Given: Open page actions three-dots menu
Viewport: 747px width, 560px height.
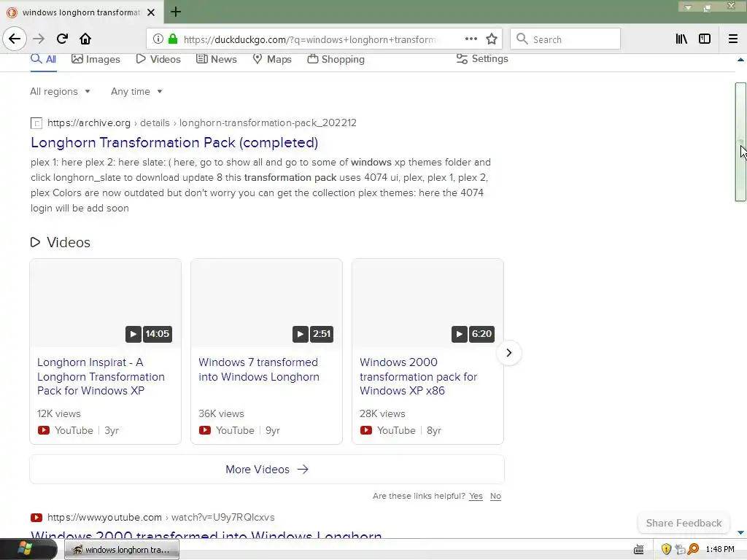Looking at the screenshot, I should click(471, 39).
